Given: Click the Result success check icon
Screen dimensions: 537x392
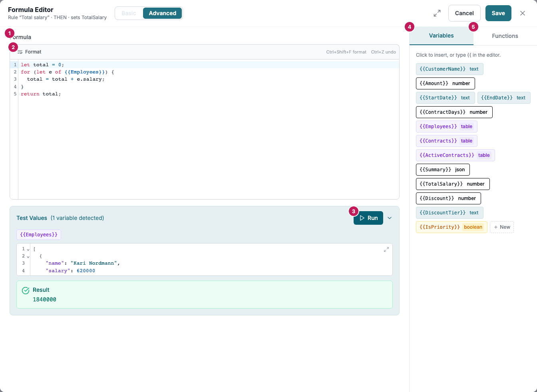Looking at the screenshot, I should click(x=26, y=291).
